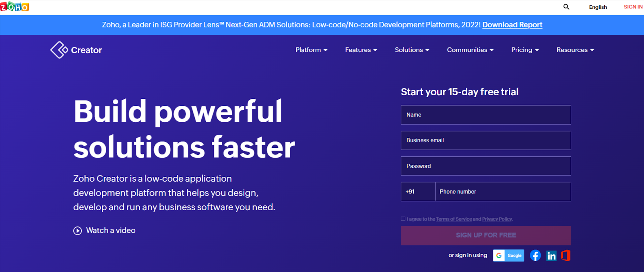The image size is (644, 272).
Task: Click the Zoho logo
Action: [14, 7]
